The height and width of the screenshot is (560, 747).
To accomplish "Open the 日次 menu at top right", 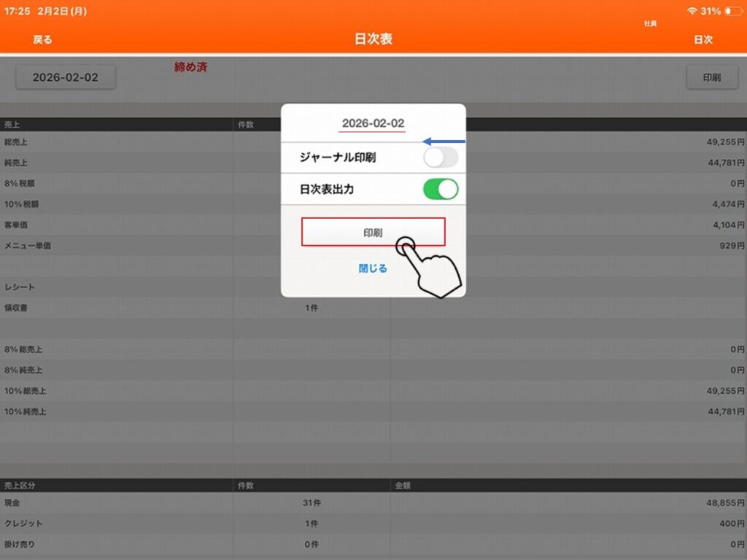I will (703, 39).
